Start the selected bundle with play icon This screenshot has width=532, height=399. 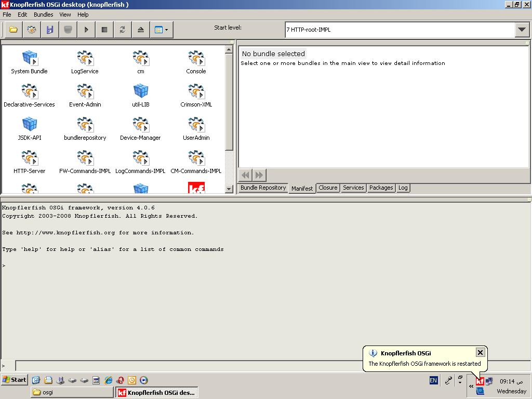[86, 30]
